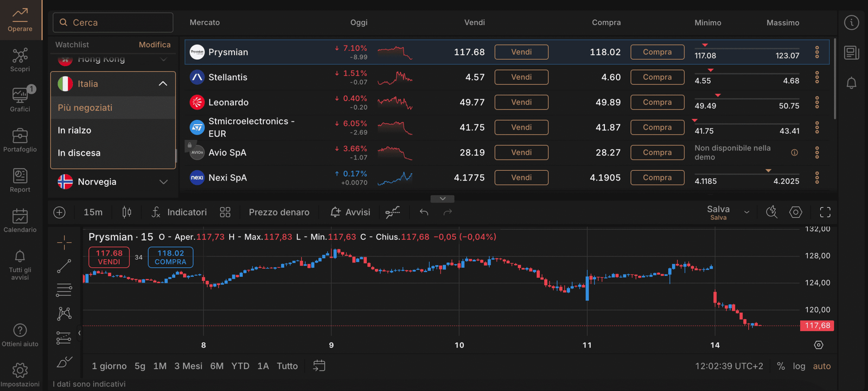Open the options menu for Stellantis
Viewport: 868px width, 391px height.
tap(817, 77)
